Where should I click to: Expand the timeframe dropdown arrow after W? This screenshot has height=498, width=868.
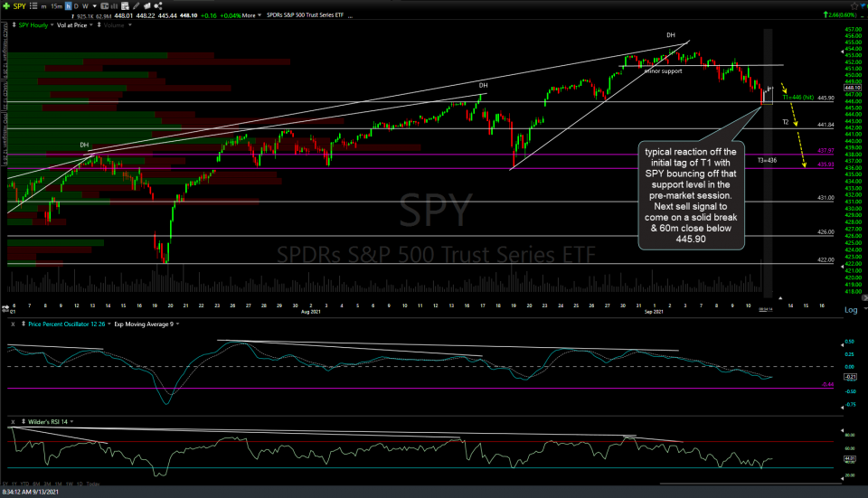(x=94, y=6)
